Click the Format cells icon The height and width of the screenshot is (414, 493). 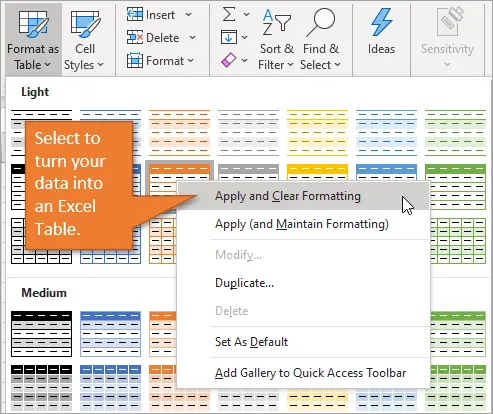(135, 60)
